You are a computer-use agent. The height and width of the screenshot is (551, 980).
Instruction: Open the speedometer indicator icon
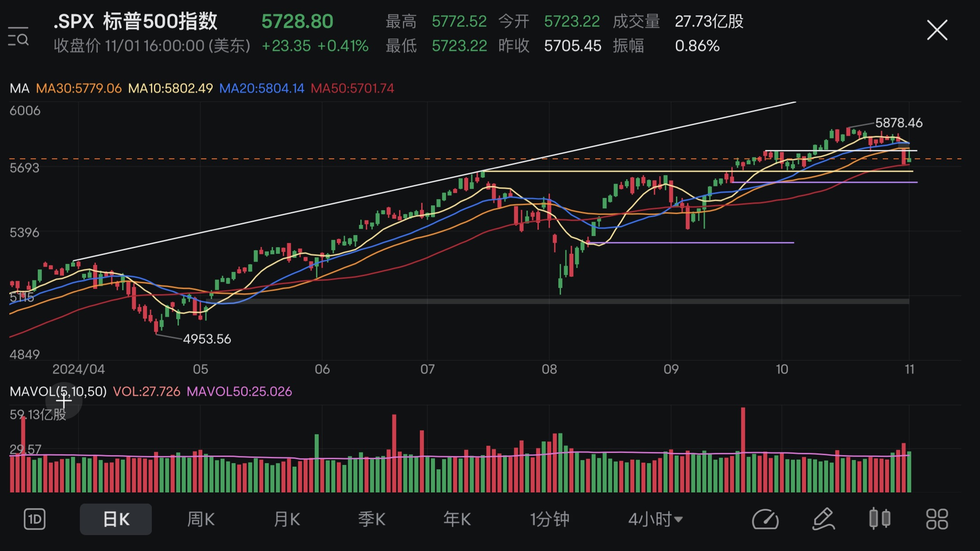pos(765,519)
